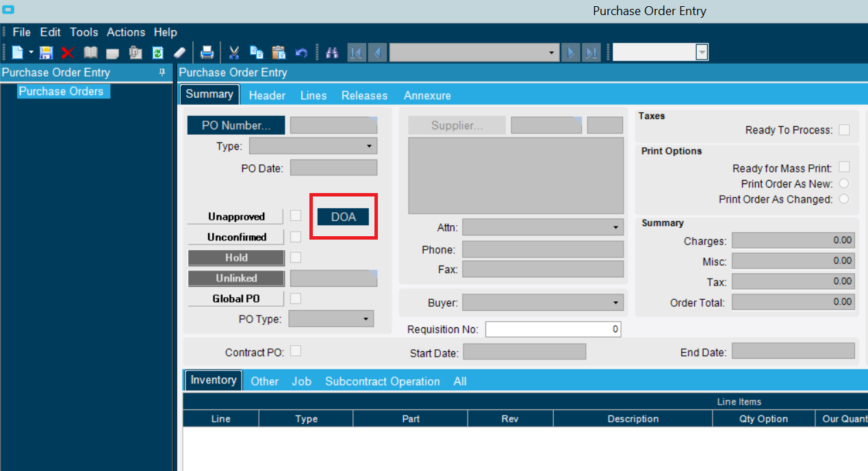Switch to the Lines tab
Image resolution: width=868 pixels, height=471 pixels.
[x=313, y=95]
